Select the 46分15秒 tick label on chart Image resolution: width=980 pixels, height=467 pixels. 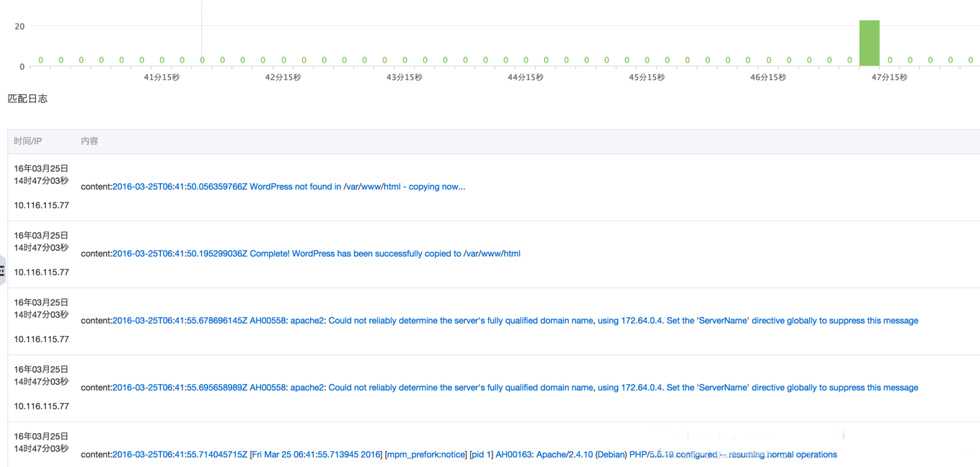(768, 77)
